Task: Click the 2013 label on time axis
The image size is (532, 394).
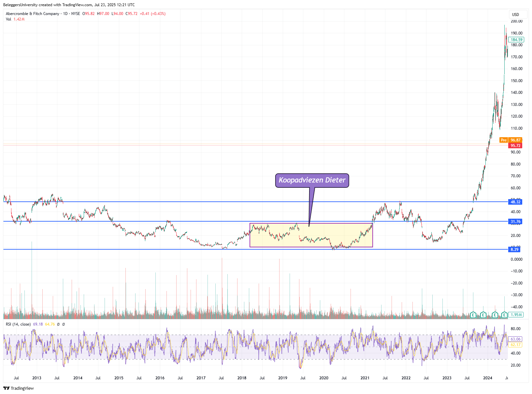Action: (37, 378)
